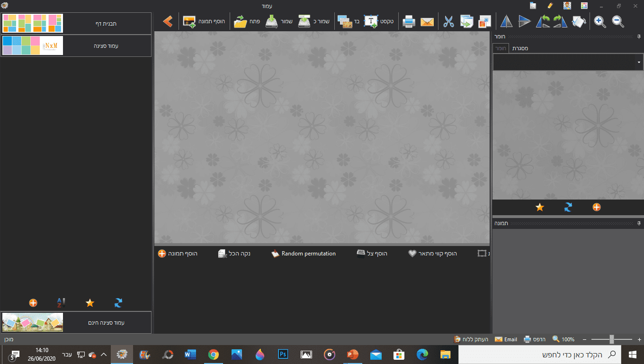The height and width of the screenshot is (364, 644).
Task: Decrease zoom with the slider minus button
Action: [x=584, y=339]
